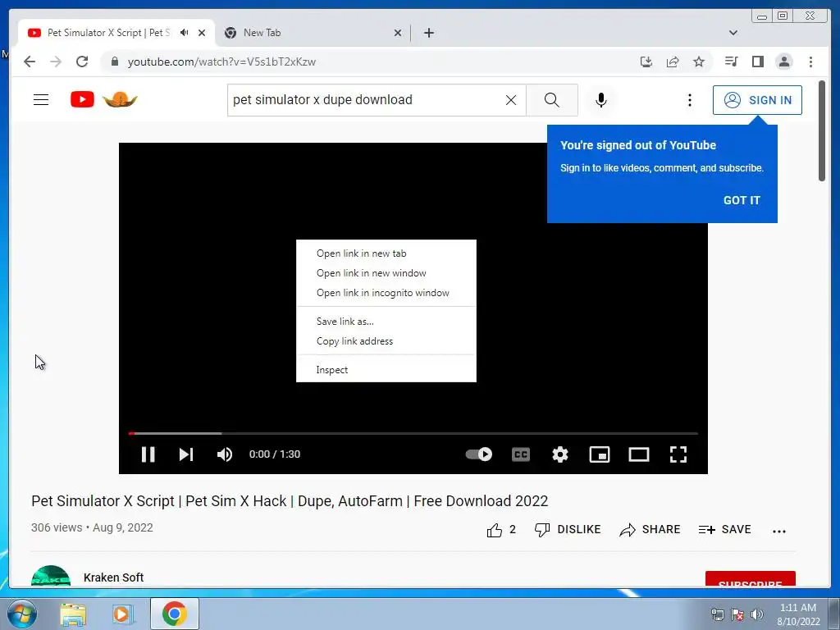Image resolution: width=840 pixels, height=630 pixels.
Task: Click the SHARE button
Action: pos(650,530)
